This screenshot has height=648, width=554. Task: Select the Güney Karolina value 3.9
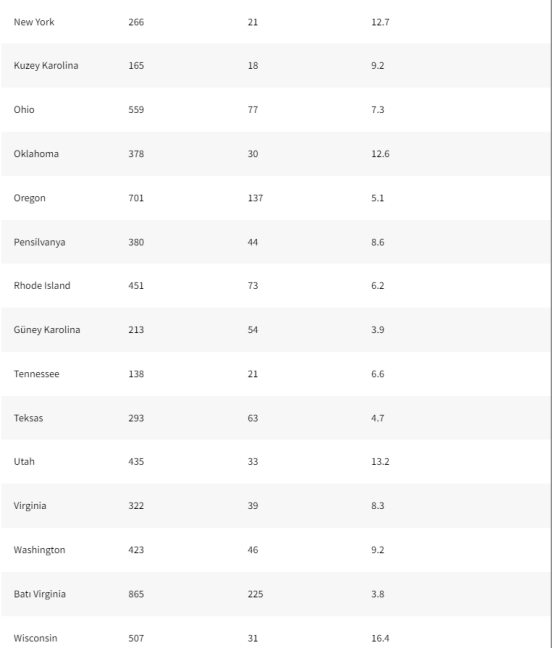pyautogui.click(x=378, y=330)
